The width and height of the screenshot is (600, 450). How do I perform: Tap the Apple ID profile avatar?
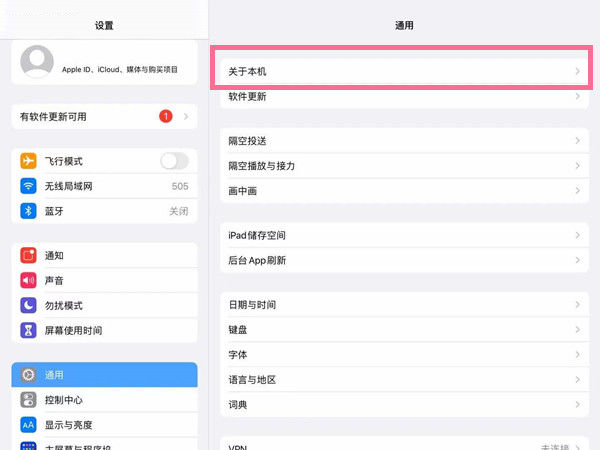[37, 62]
